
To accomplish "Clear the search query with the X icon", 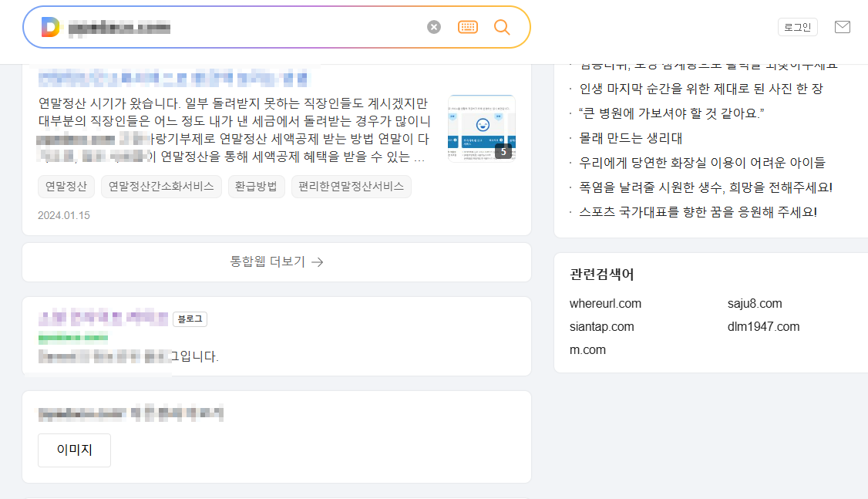I will pyautogui.click(x=432, y=26).
